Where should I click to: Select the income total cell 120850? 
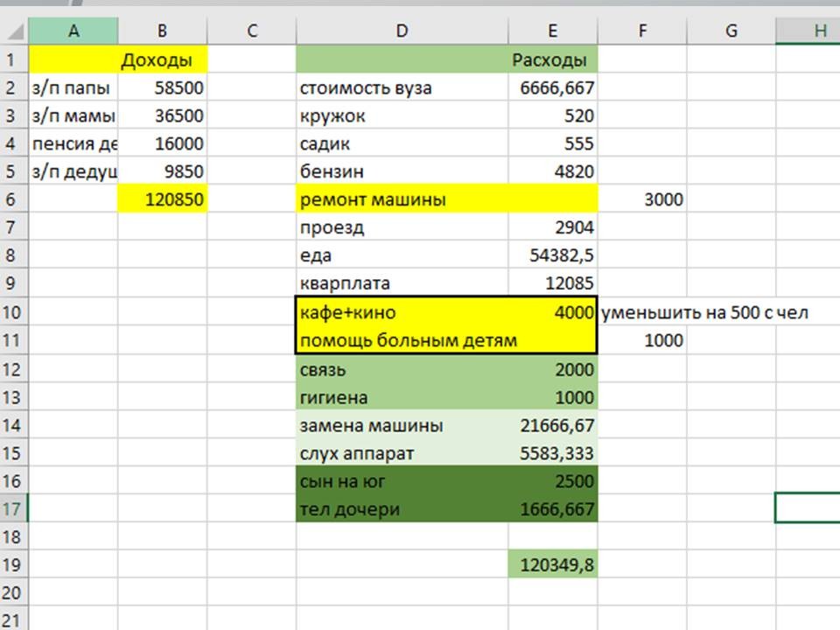click(162, 199)
